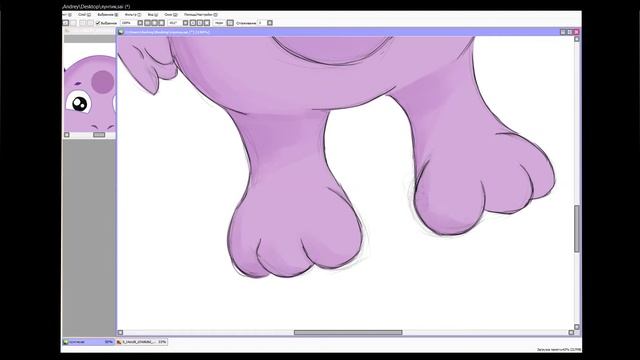Screen dimensions: 640x360
Task: Open the Фильтр menu
Action: point(133,15)
